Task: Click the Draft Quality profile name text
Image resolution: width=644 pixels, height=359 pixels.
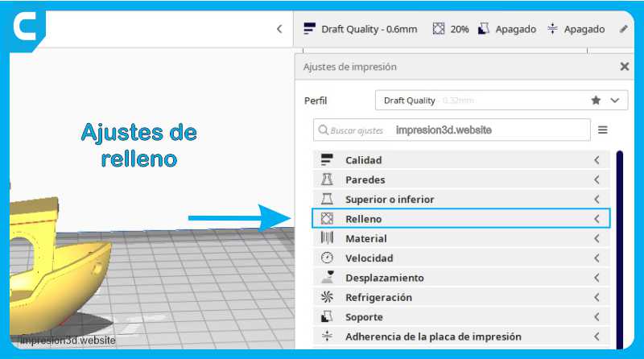Action: [x=409, y=101]
